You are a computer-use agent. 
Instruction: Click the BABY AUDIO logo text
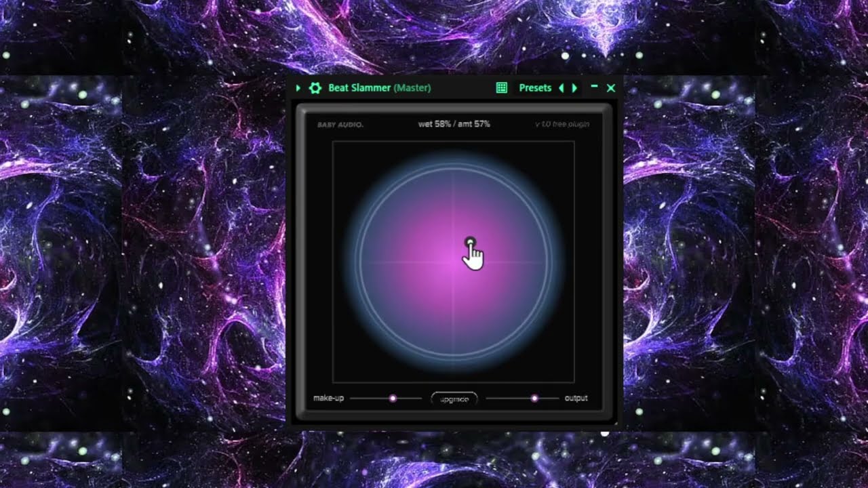(x=340, y=125)
